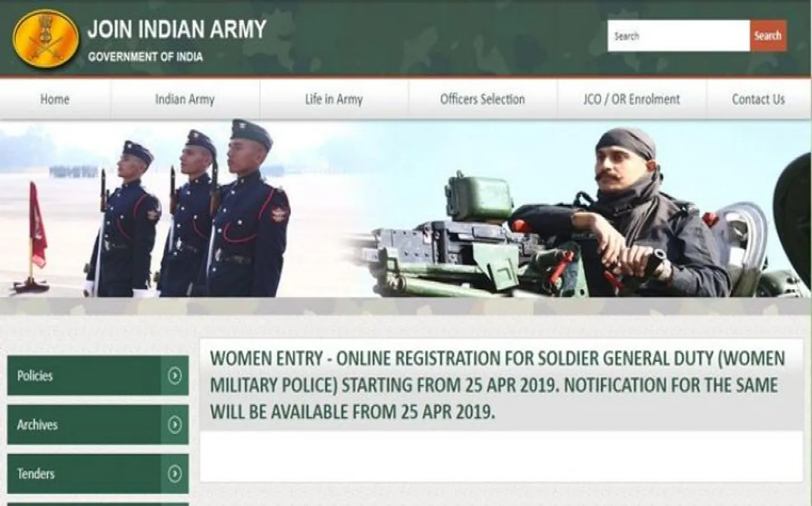Viewport: 812px width, 506px height.
Task: Open the Indian Army menu item
Action: (x=185, y=99)
